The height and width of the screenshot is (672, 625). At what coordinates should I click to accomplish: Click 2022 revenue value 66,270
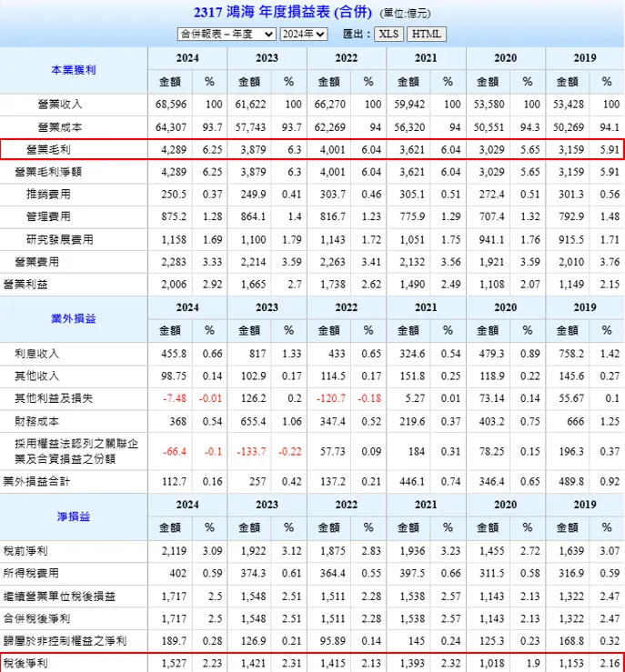[329, 105]
